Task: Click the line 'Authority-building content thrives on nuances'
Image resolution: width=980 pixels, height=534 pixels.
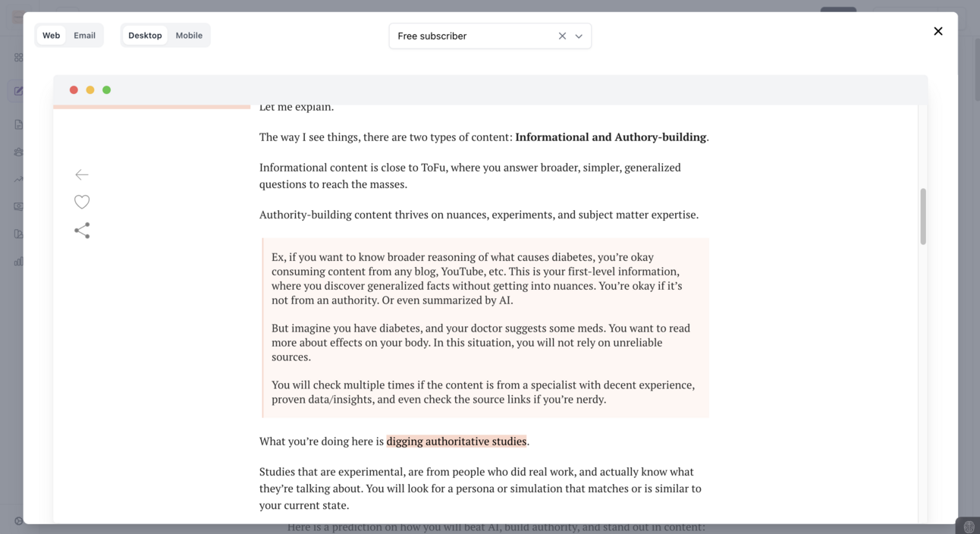Action: [x=479, y=215]
